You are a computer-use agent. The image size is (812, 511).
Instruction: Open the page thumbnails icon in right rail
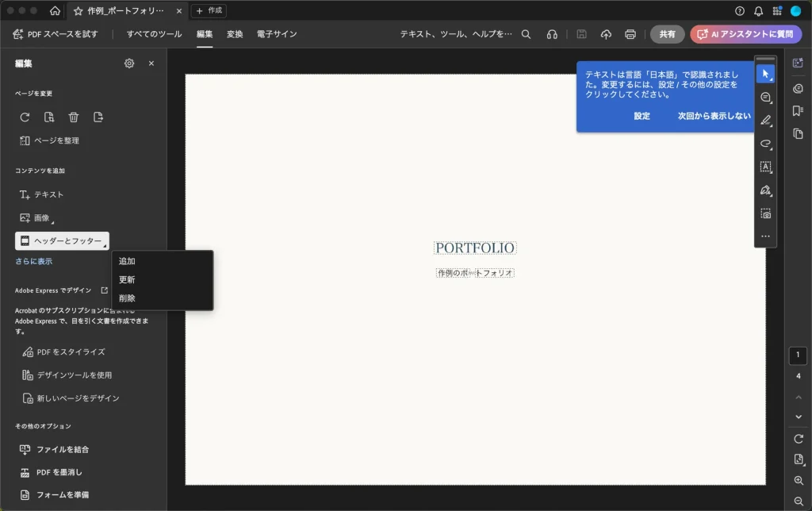coord(798,134)
